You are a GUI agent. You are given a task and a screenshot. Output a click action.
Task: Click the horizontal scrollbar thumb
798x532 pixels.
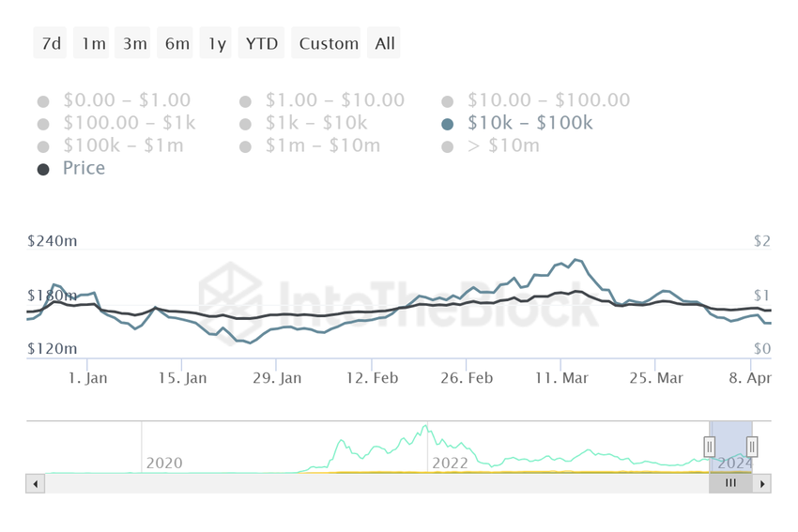click(730, 484)
